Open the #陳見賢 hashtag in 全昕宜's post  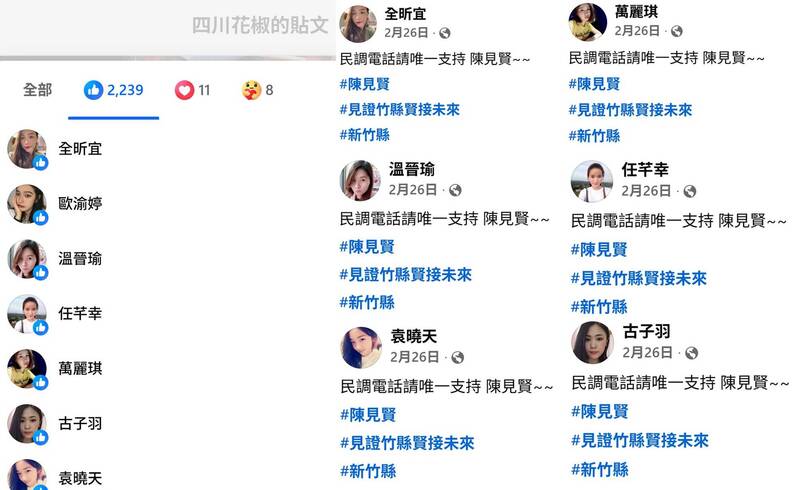coord(365,84)
